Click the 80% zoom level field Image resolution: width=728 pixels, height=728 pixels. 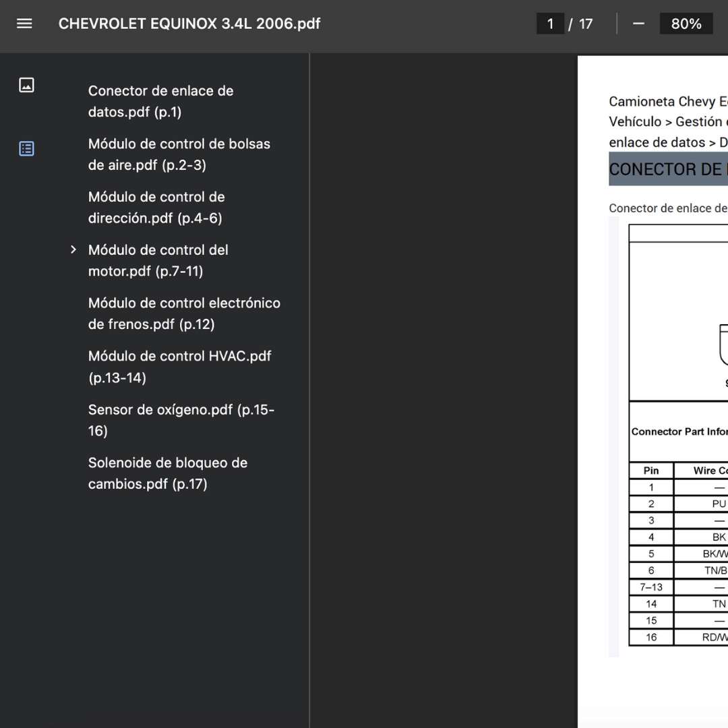(686, 24)
